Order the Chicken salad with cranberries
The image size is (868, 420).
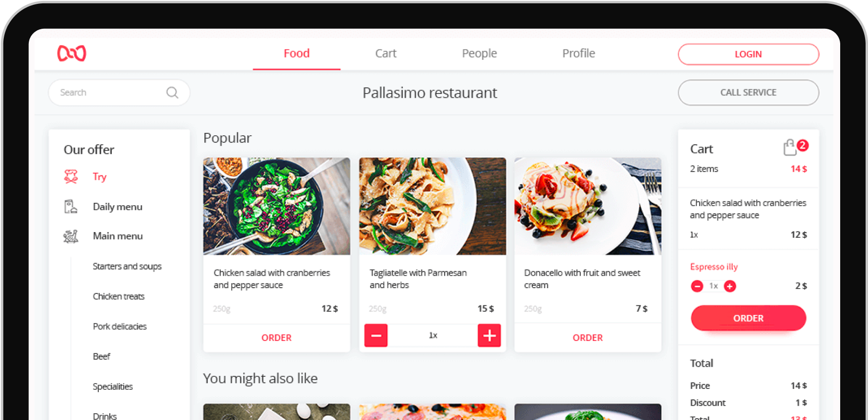pyautogui.click(x=277, y=338)
